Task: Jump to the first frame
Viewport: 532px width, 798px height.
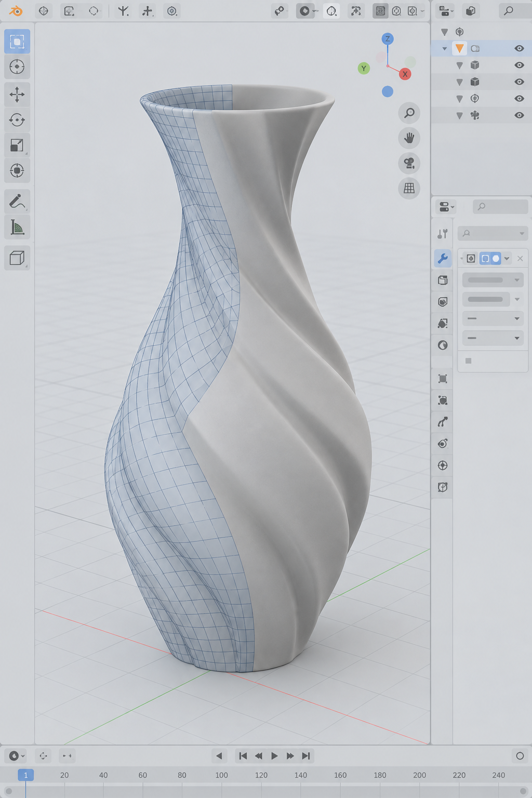Action: 243,756
